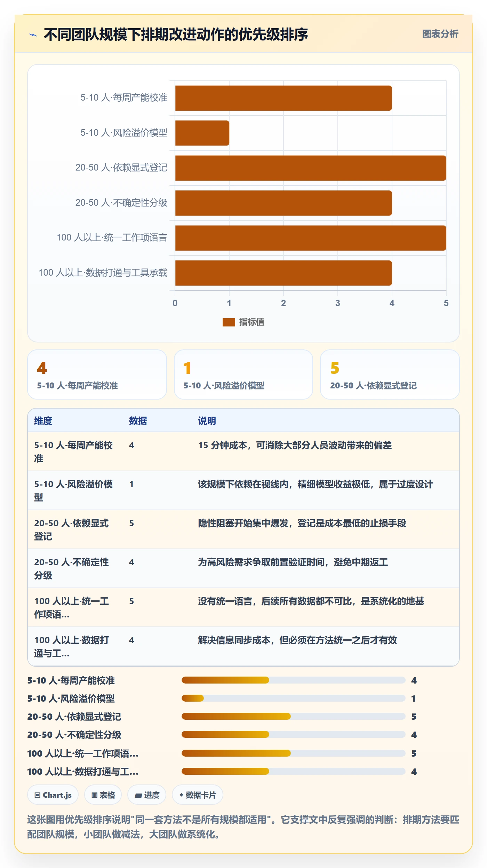Click the progress bar for 100 人以上·数据打通与工…
Screen dimensions: 487x868
click(294, 771)
